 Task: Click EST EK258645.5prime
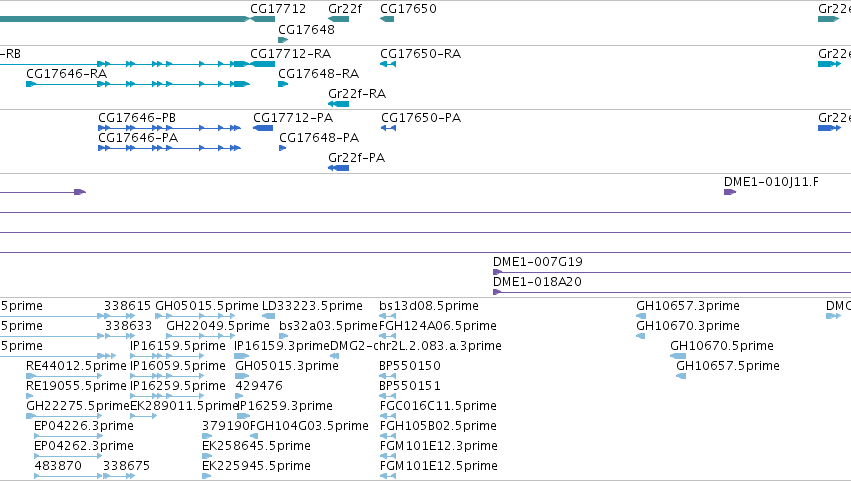(x=256, y=446)
